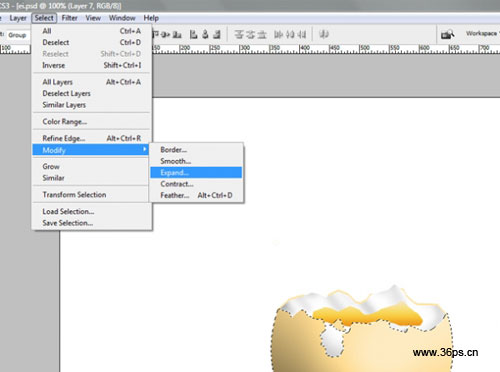The image size is (500, 372).
Task: Choose Feather in Modify submenu
Action: coord(196,195)
